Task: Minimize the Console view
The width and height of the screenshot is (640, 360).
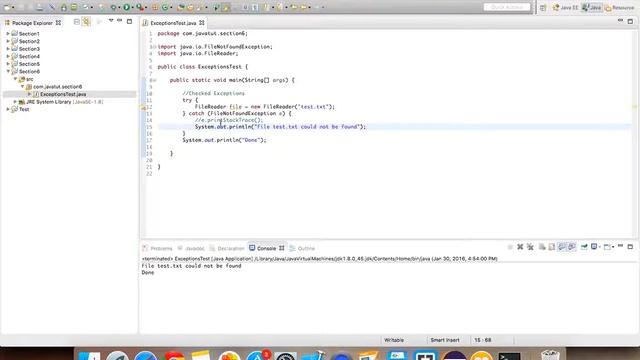Action: coord(620,246)
